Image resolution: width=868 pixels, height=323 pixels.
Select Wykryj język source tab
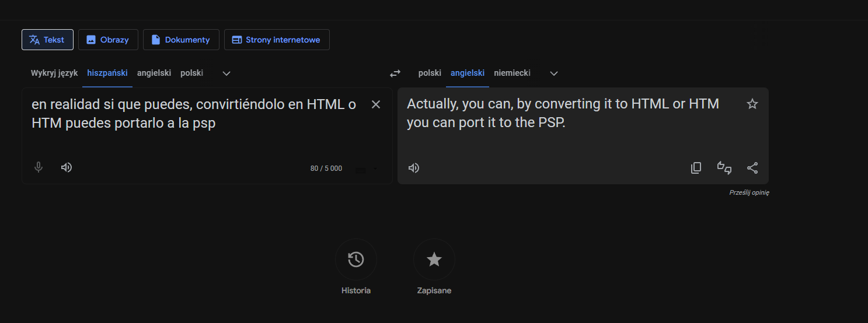coord(54,73)
